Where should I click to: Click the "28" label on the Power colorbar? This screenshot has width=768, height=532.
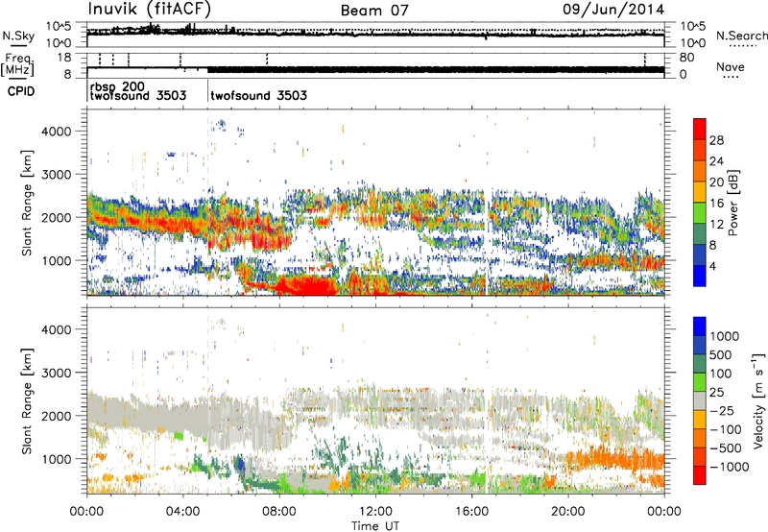click(x=716, y=140)
